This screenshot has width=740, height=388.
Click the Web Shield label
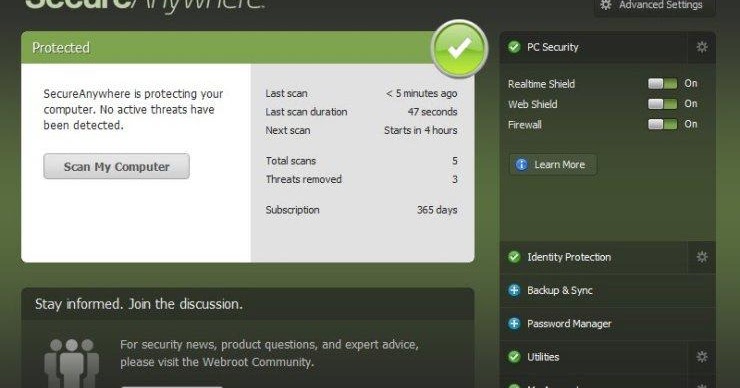pyautogui.click(x=532, y=104)
